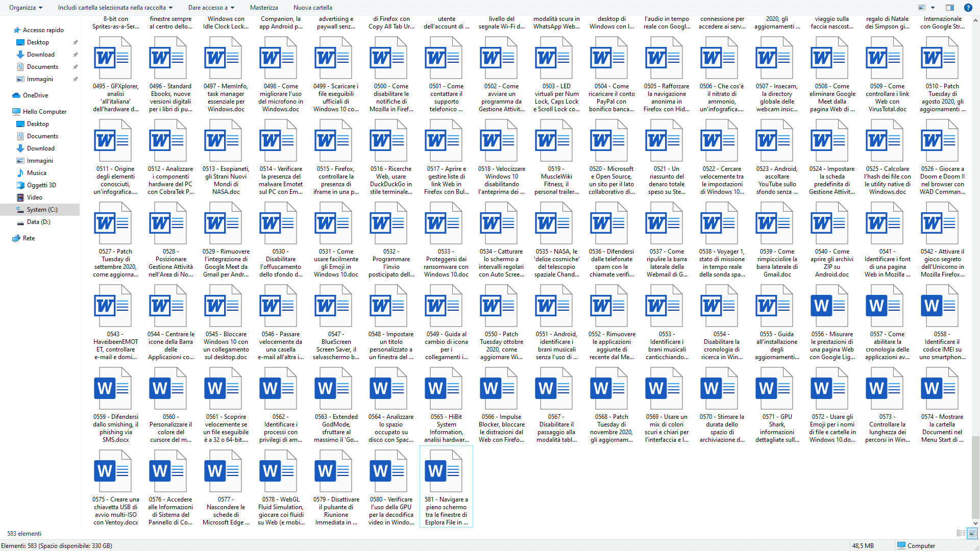Open the Data (D:) drive
Screen dimensions: 980x551
[x=38, y=222]
